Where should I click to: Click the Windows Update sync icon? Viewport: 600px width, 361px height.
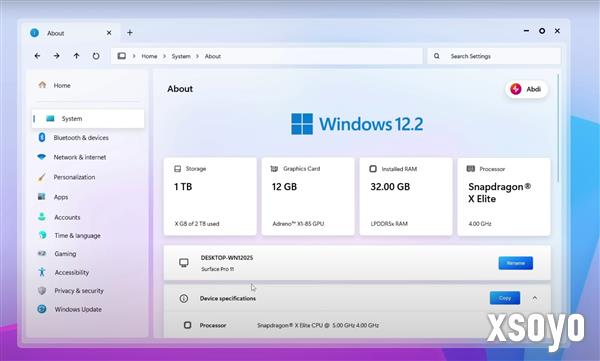[x=42, y=309]
